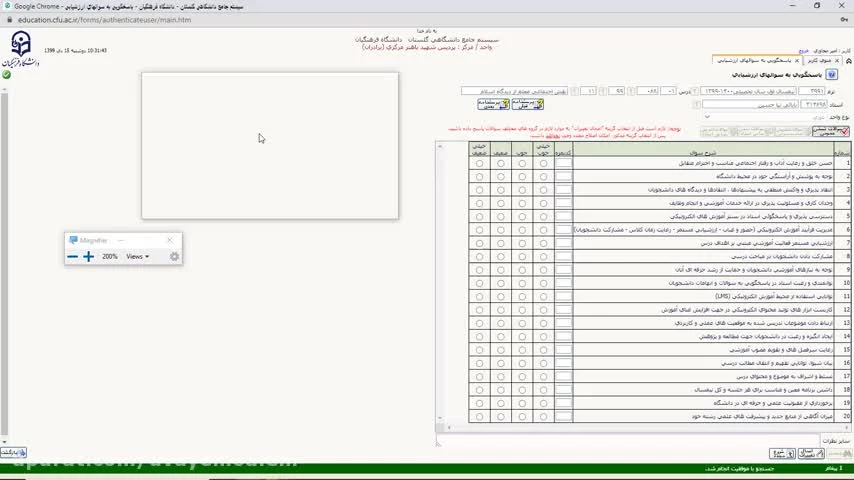Open the Magnifier Views dropdown
The width and height of the screenshot is (854, 480).
(x=137, y=257)
